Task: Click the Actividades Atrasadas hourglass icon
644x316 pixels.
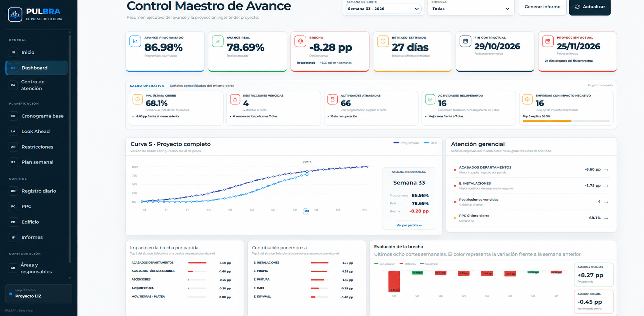Action: tap(332, 99)
